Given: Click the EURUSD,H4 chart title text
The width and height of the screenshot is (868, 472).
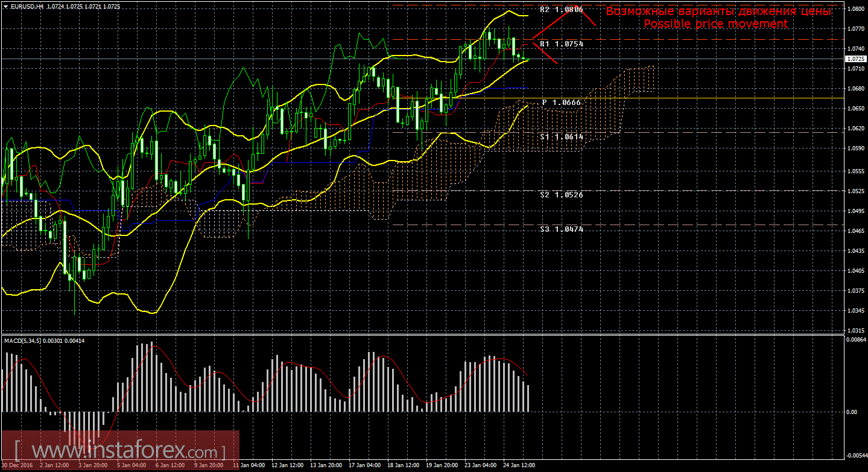Looking at the screenshot, I should pos(27,7).
